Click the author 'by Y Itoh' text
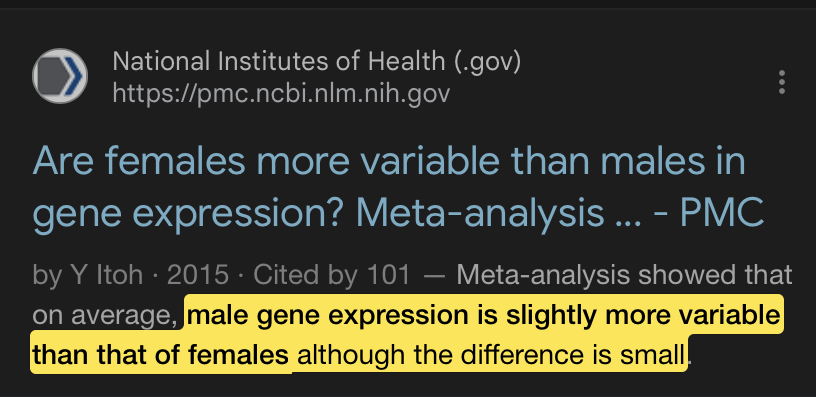This screenshot has width=816, height=397. click(87, 275)
